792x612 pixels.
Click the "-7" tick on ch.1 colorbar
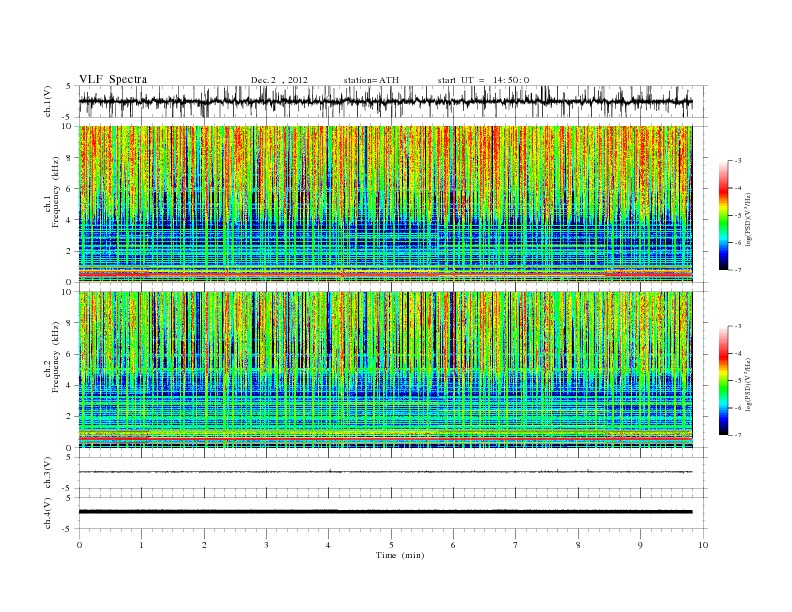(738, 270)
